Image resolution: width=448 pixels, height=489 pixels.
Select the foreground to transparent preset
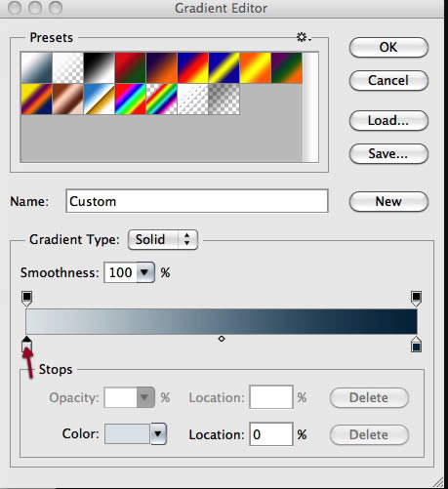(x=67, y=67)
